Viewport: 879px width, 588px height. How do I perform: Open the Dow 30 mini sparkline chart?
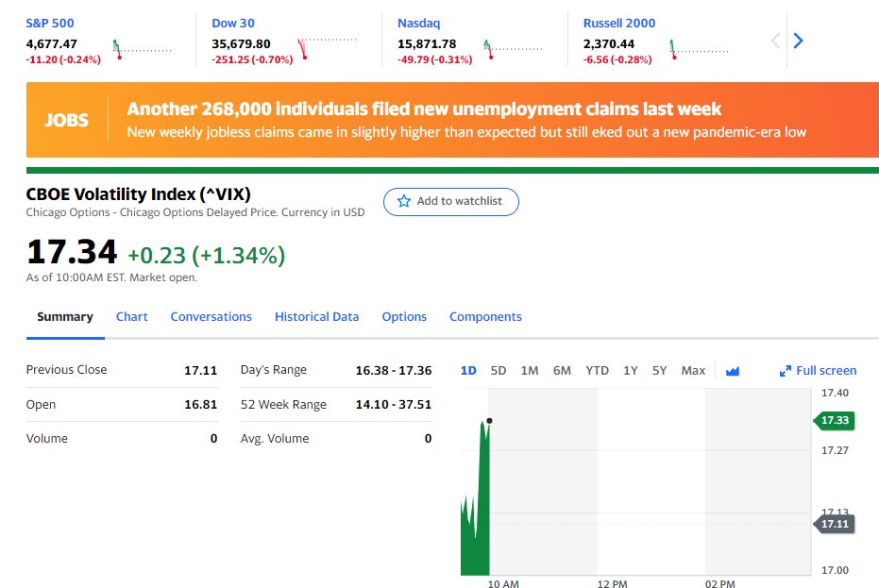[x=328, y=48]
